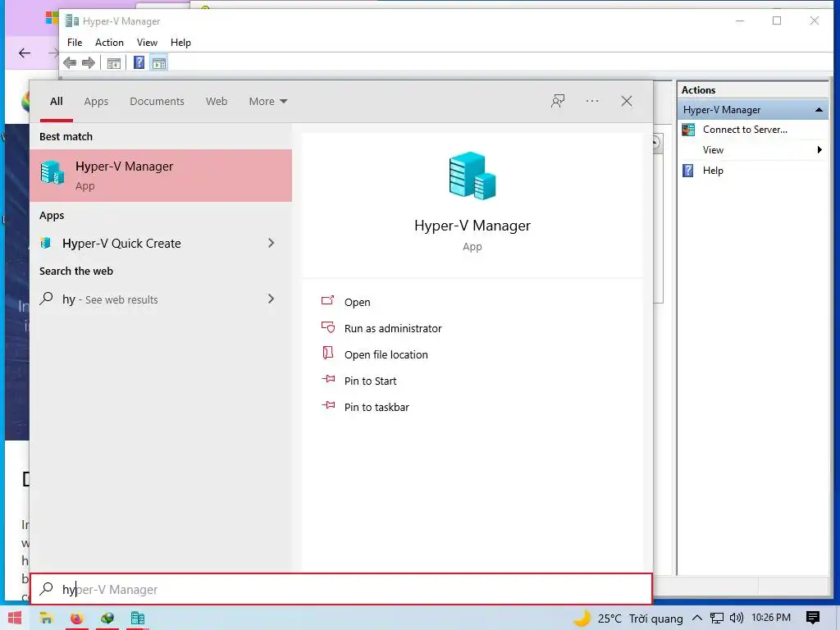Expand the More search filter dropdown
Image resolution: width=840 pixels, height=630 pixels.
pos(268,101)
